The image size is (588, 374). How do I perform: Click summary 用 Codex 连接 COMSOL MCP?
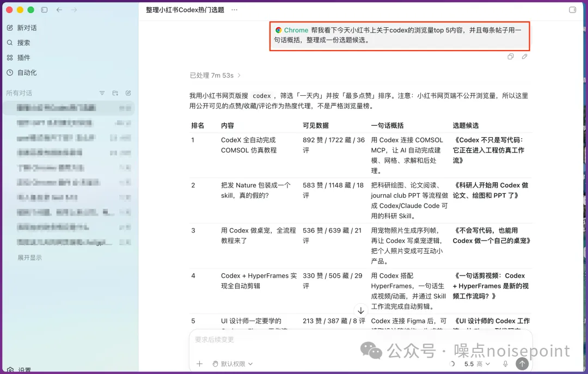pyautogui.click(x=408, y=155)
